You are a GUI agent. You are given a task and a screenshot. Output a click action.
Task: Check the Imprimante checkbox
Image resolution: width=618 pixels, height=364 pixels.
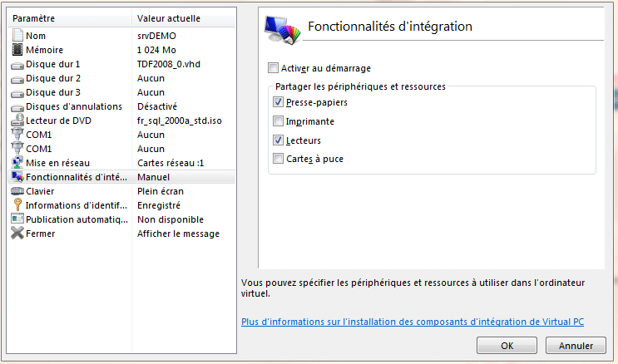(278, 121)
